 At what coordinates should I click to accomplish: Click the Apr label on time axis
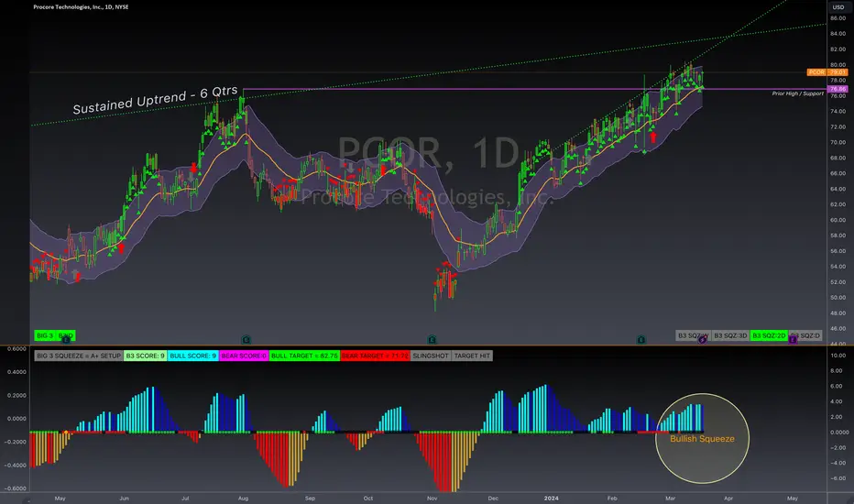(x=728, y=498)
